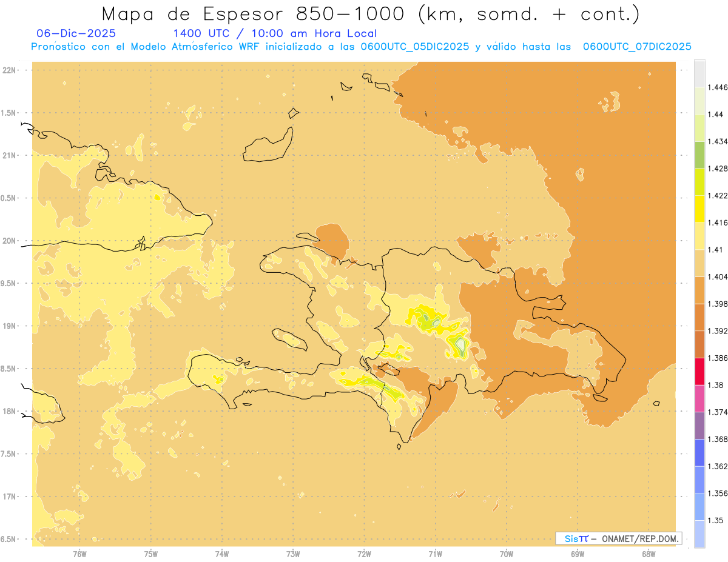Click the '71W' longitude axis label
The width and height of the screenshot is (728, 562).
coord(436,554)
